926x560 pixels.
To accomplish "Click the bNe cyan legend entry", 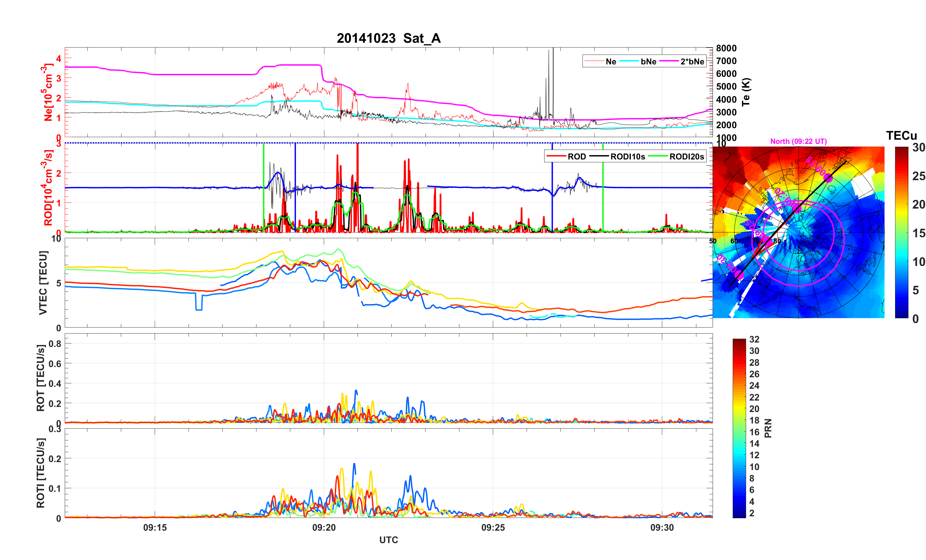I will [x=648, y=62].
